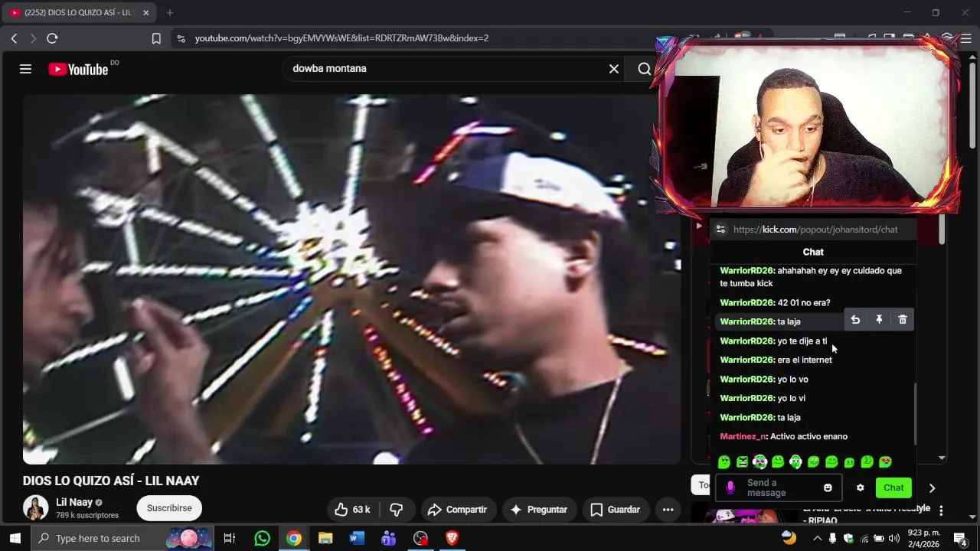This screenshot has height=551, width=980.
Task: Open Microsoft Word from the taskbar
Action: point(357,538)
